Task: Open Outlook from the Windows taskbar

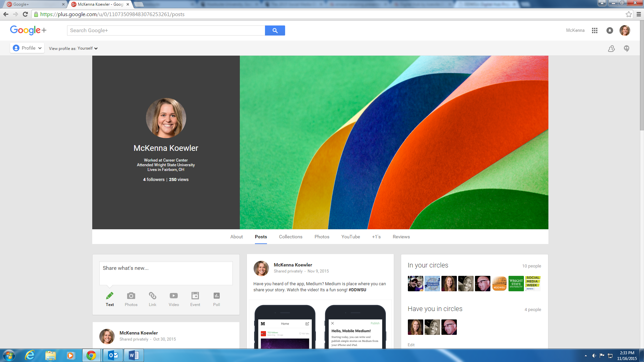Action: coord(113,355)
